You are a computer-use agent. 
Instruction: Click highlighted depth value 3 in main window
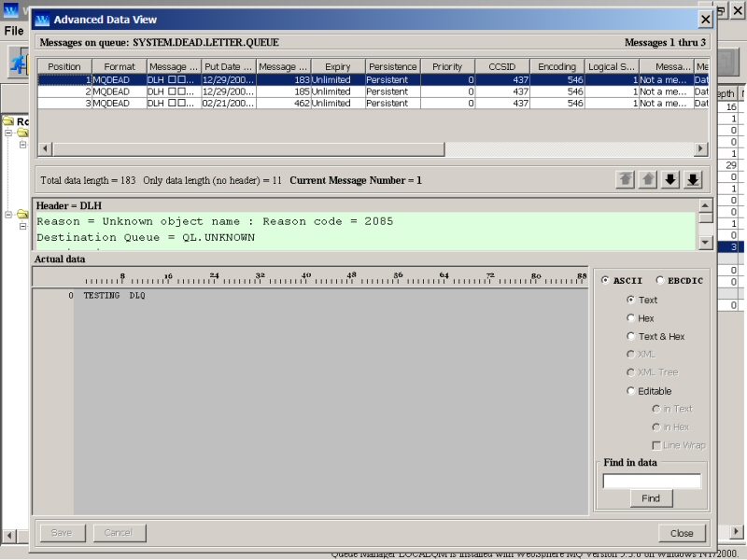pyautogui.click(x=727, y=246)
